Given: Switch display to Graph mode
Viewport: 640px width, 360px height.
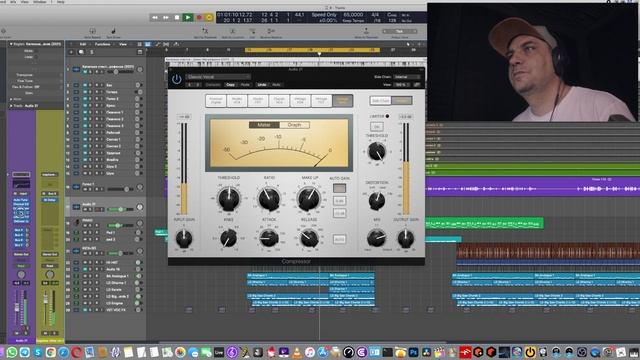Looking at the screenshot, I should point(294,125).
